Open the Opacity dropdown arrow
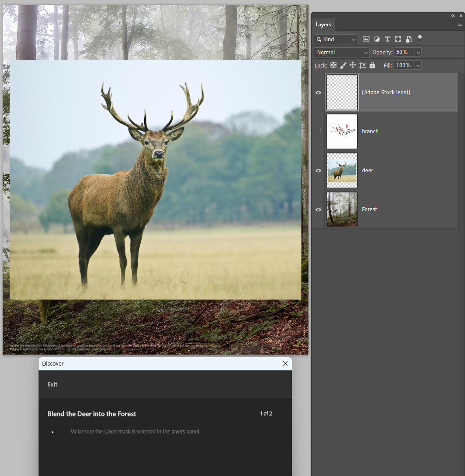The image size is (465, 476). click(418, 52)
